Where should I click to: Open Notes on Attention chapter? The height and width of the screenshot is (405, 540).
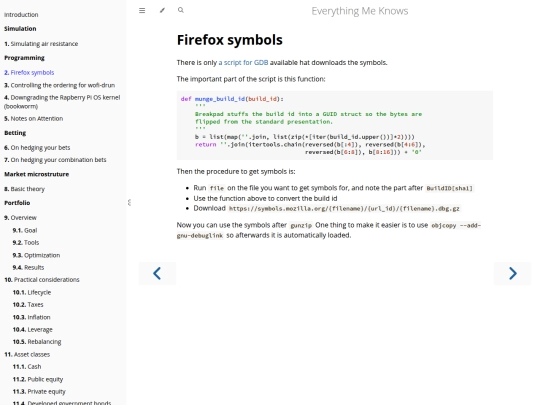[x=33, y=119]
